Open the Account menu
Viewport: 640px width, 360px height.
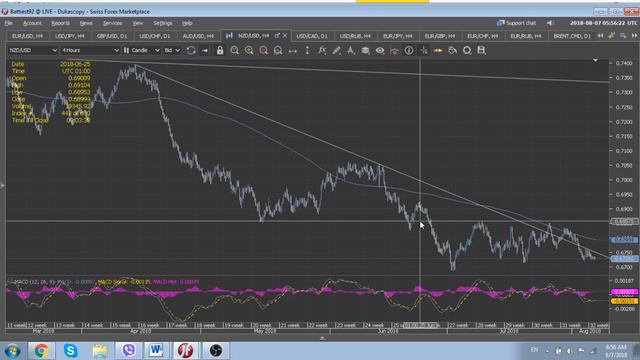tap(32, 23)
